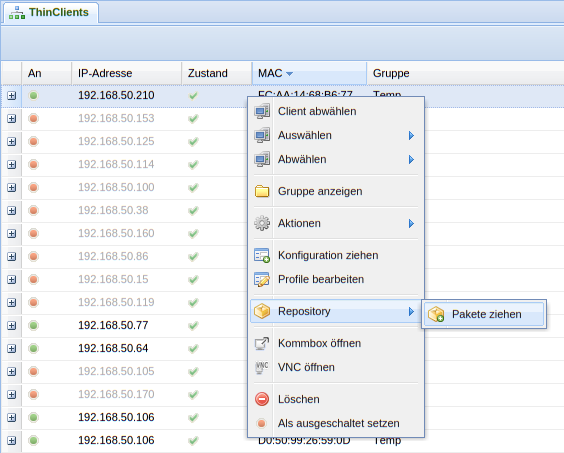Click the Kommbox öffnen screen icon

(262, 344)
